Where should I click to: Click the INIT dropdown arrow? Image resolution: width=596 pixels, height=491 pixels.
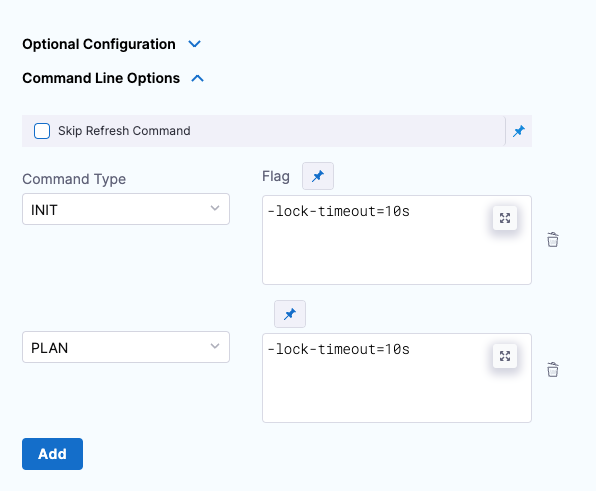215,208
